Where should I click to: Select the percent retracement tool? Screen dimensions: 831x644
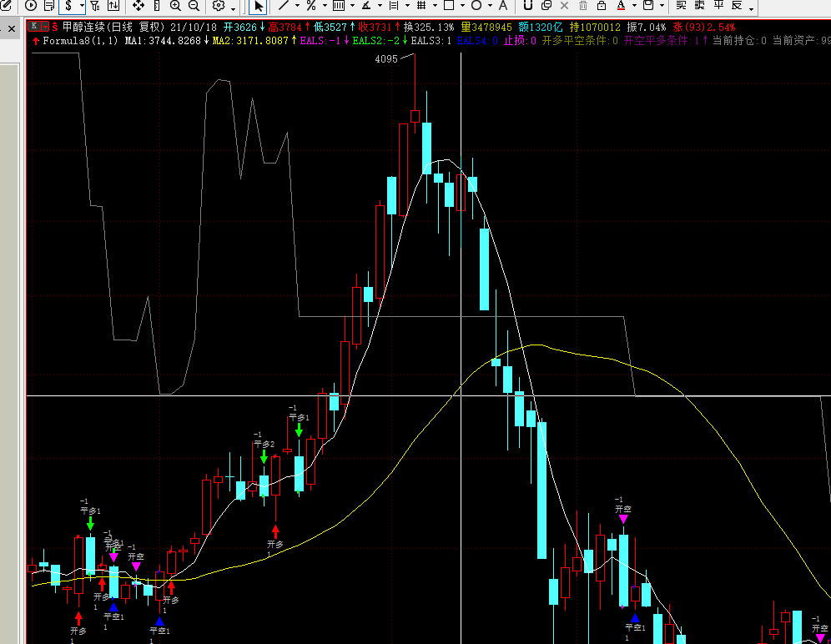pyautogui.click(x=311, y=5)
